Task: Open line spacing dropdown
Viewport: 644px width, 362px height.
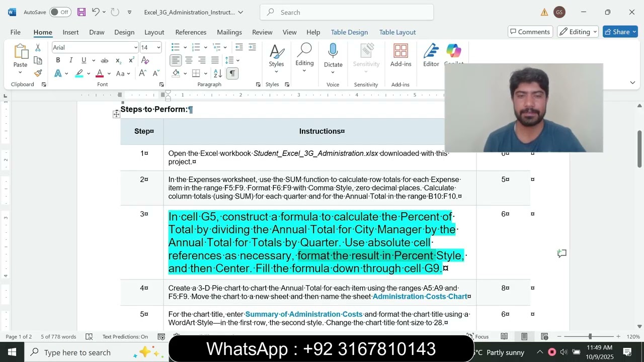Action: point(232,60)
